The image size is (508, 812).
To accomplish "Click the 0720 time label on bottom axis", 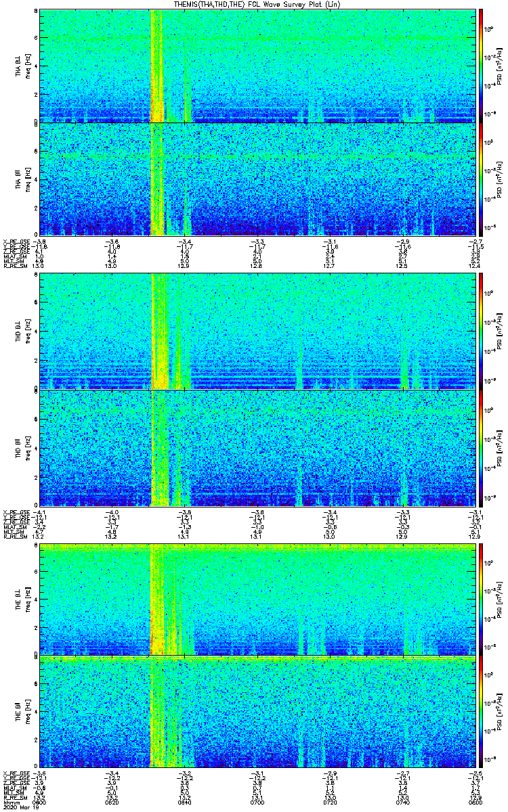I will click(330, 802).
